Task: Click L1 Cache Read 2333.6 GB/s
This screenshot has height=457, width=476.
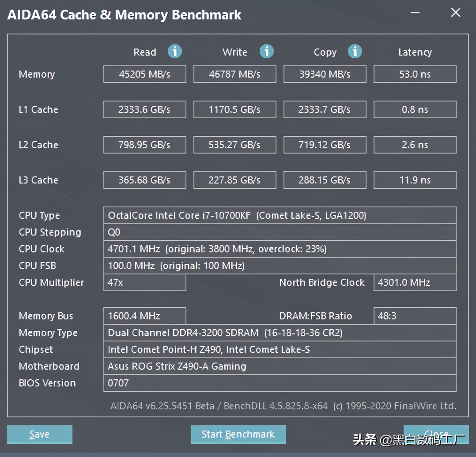Action: click(145, 109)
